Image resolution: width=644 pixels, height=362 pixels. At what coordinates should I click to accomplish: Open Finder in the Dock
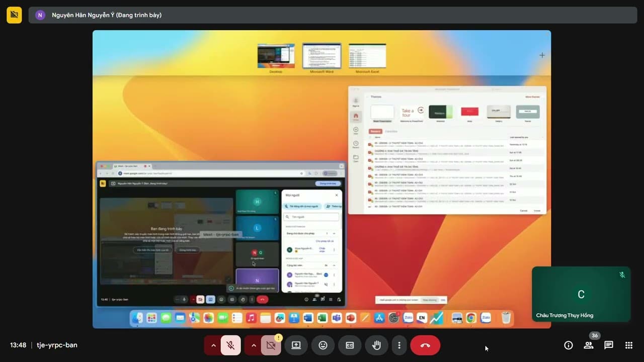[137, 318]
